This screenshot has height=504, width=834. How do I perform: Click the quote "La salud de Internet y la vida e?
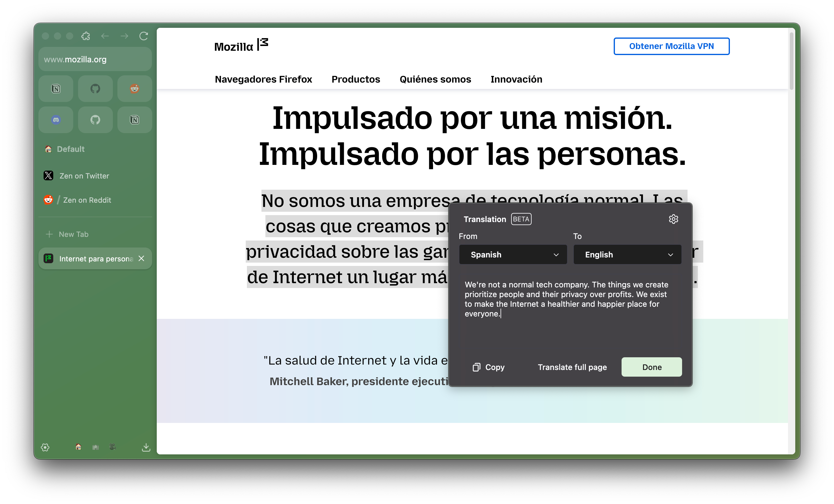tap(356, 361)
